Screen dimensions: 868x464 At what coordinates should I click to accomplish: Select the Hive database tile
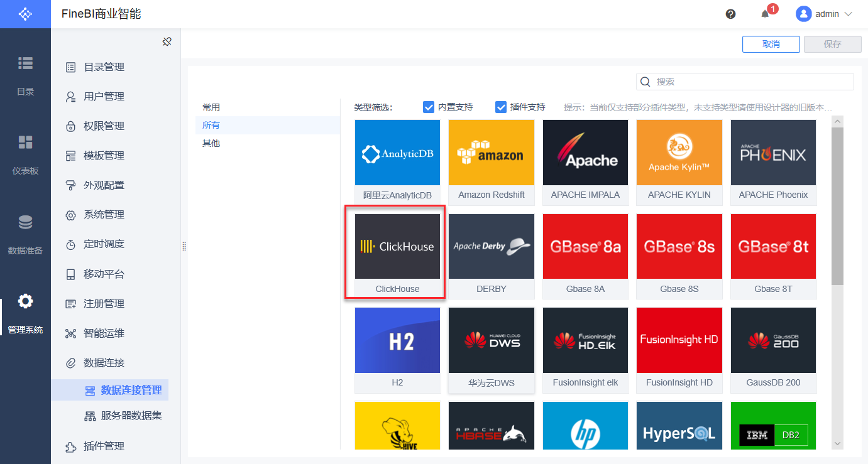click(397, 426)
